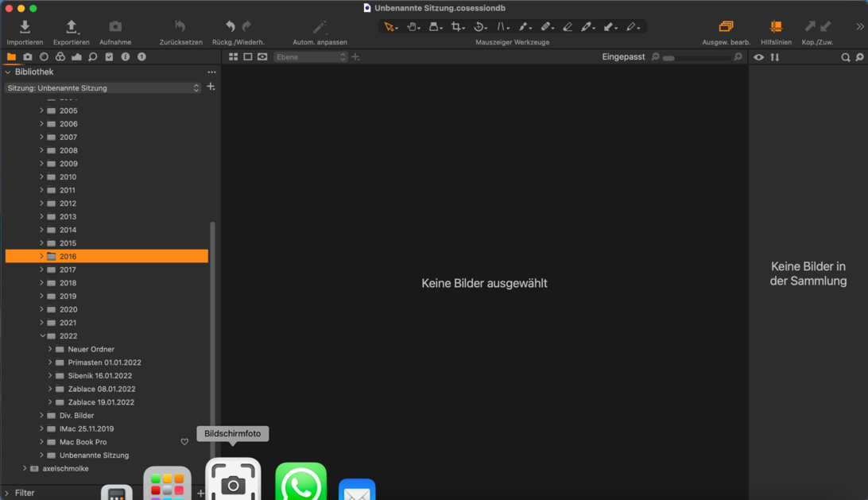
Task: Collapse the 2022 folder in library
Action: (42, 336)
